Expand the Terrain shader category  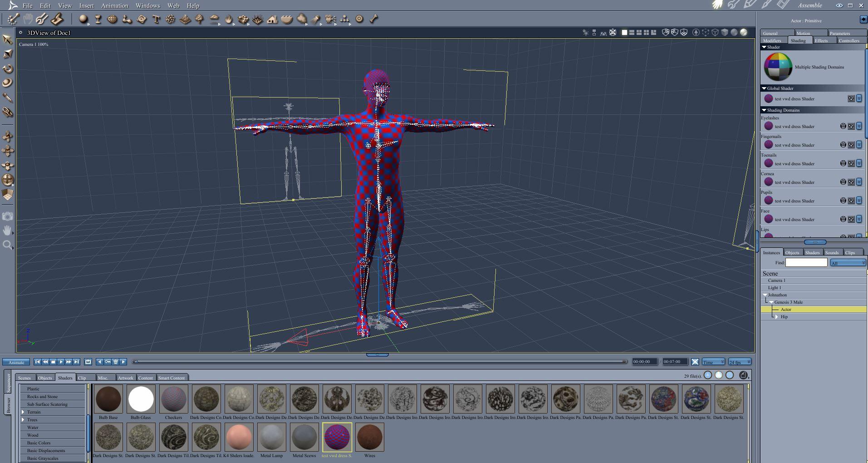point(23,412)
